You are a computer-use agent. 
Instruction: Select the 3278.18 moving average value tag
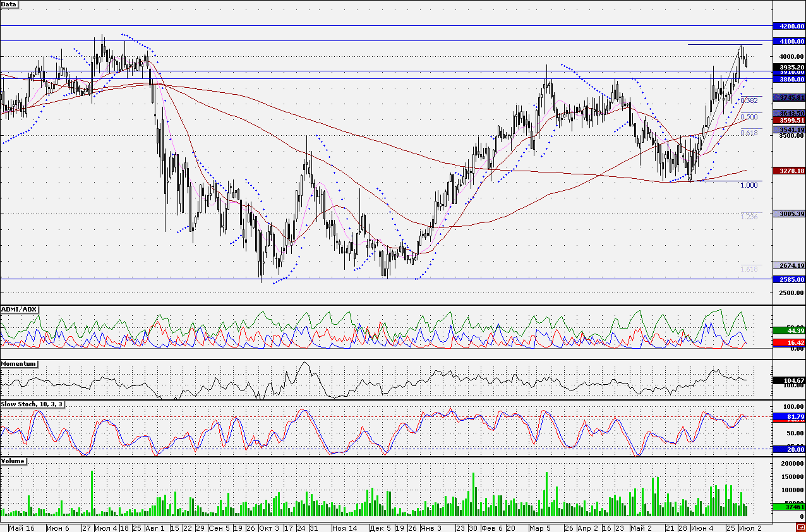(x=790, y=171)
